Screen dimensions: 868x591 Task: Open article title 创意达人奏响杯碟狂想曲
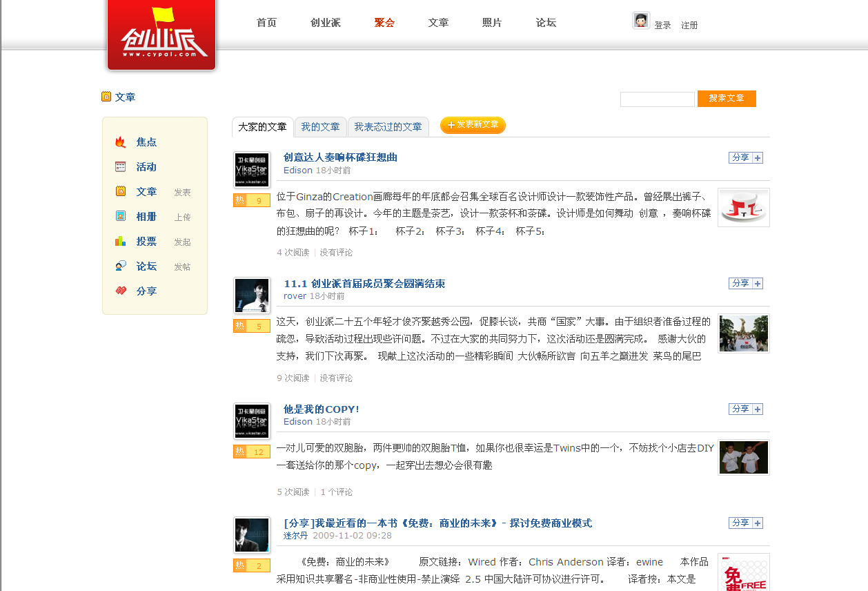pyautogui.click(x=340, y=157)
